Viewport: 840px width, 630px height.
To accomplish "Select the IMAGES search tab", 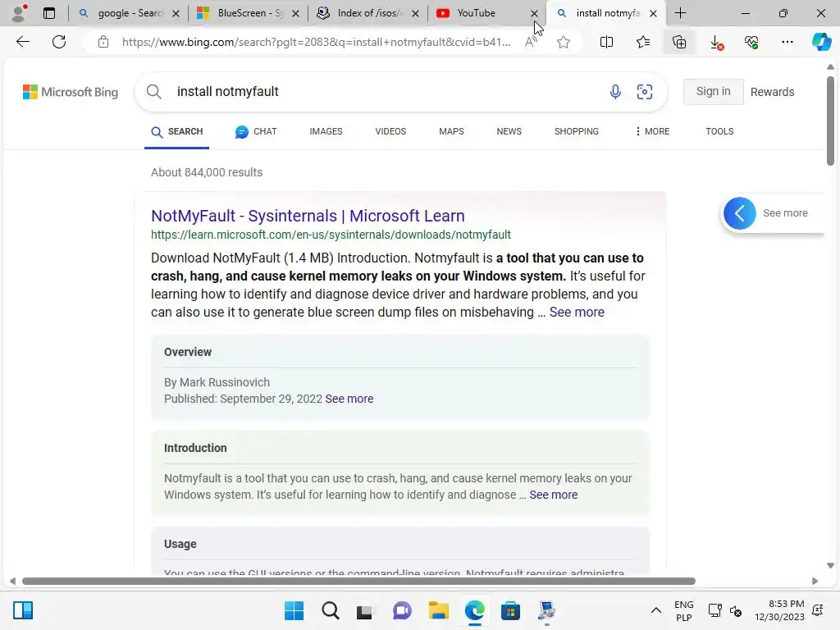I will [x=326, y=131].
